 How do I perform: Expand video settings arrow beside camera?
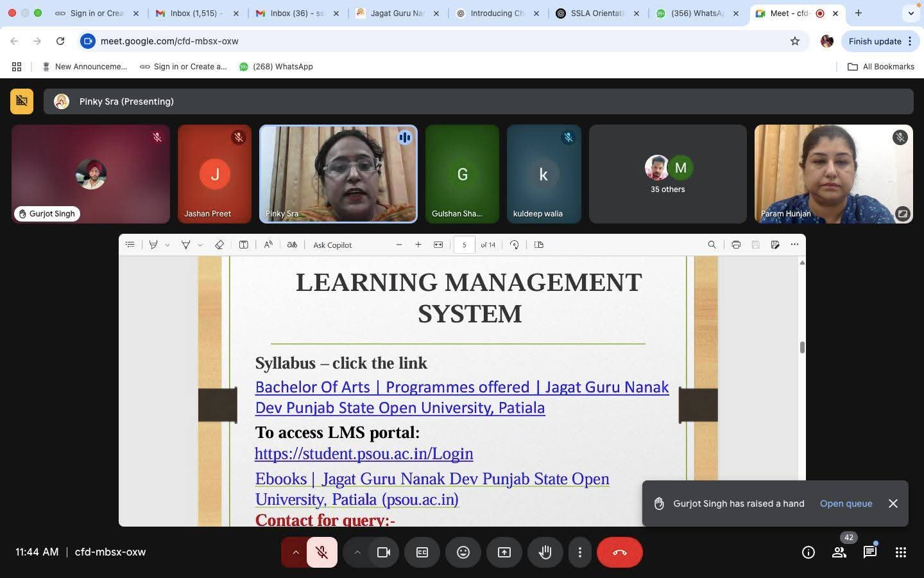[357, 552]
